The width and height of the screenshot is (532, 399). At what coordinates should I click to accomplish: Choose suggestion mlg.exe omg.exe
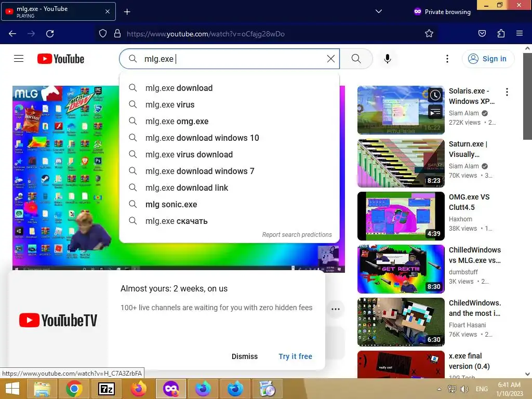tap(229, 121)
